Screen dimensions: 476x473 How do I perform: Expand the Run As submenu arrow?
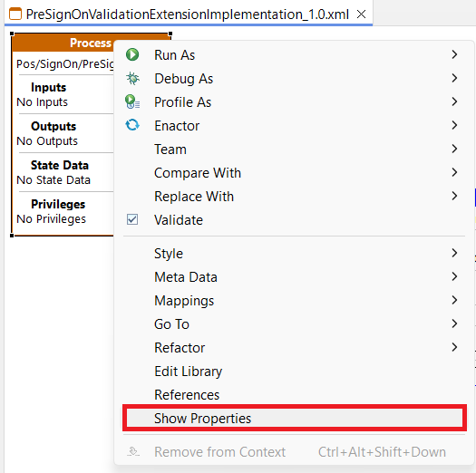coord(454,54)
